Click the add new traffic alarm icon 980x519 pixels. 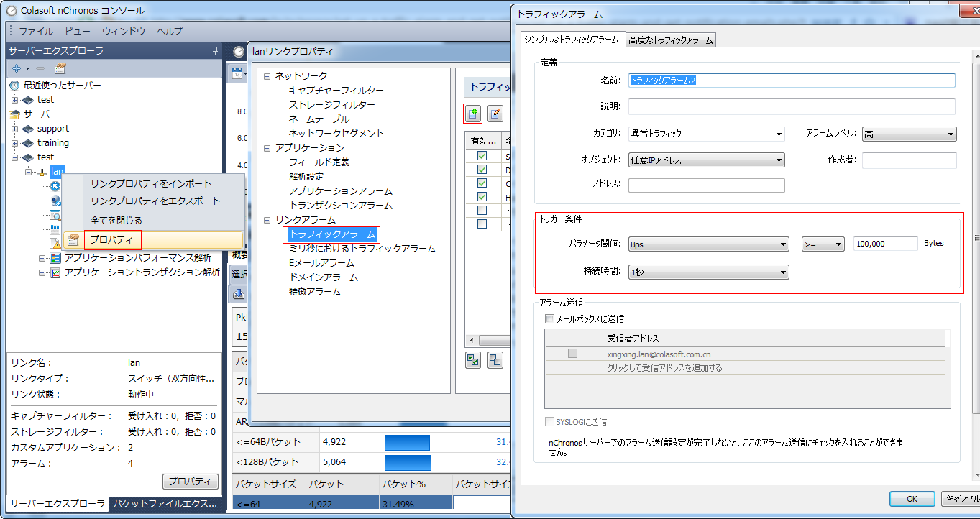[472, 113]
